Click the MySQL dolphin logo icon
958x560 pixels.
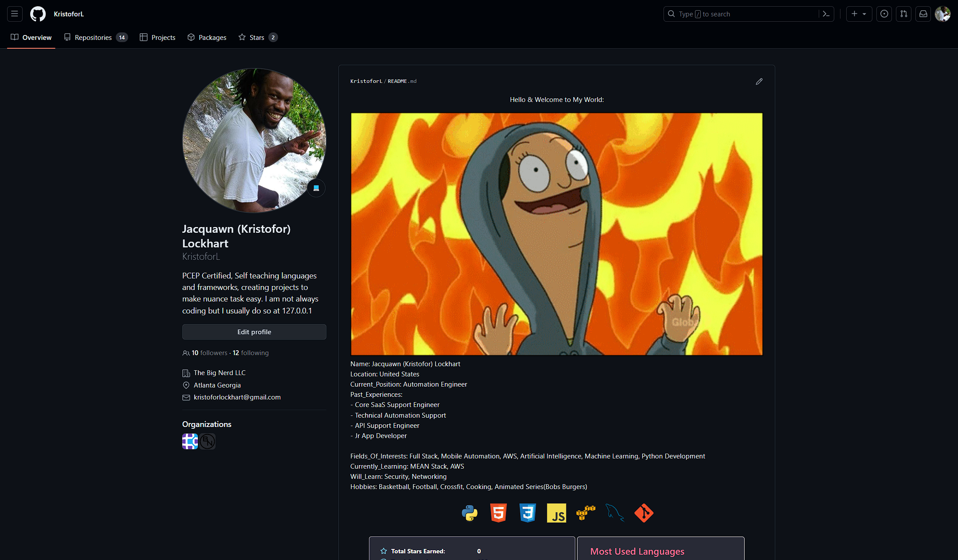click(615, 513)
